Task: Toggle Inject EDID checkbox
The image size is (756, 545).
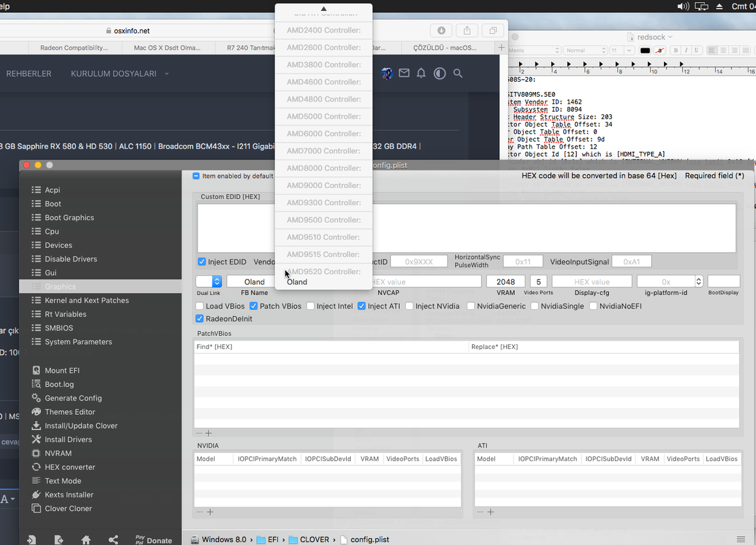Action: (202, 262)
